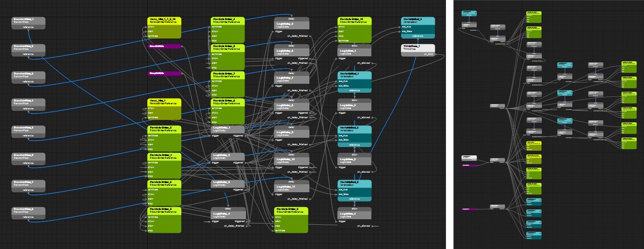The width and height of the screenshot is (644, 249).
Task: Select the VariableBool_1 node
Action: [355, 82]
